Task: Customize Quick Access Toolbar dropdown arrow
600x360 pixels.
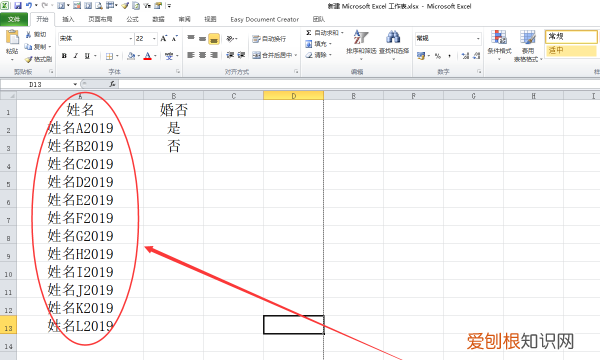Action: [169, 6]
